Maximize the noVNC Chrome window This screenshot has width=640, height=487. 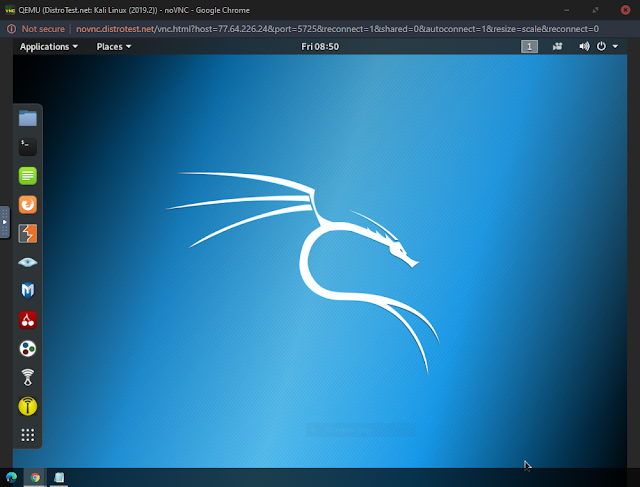point(596,10)
